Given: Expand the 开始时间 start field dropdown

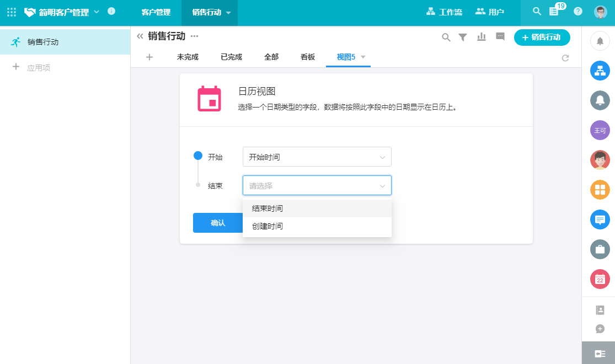Looking at the screenshot, I should click(317, 157).
